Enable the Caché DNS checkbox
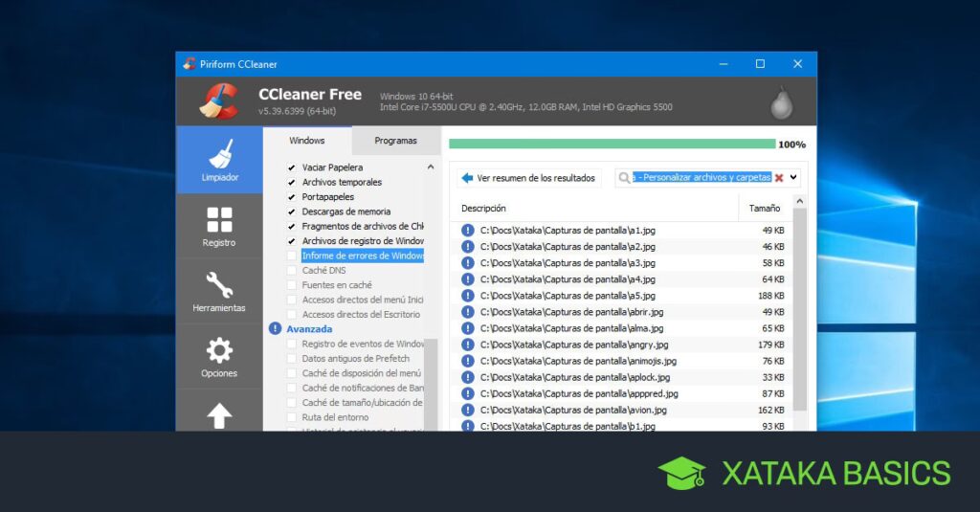This screenshot has height=512, width=980. [x=292, y=271]
